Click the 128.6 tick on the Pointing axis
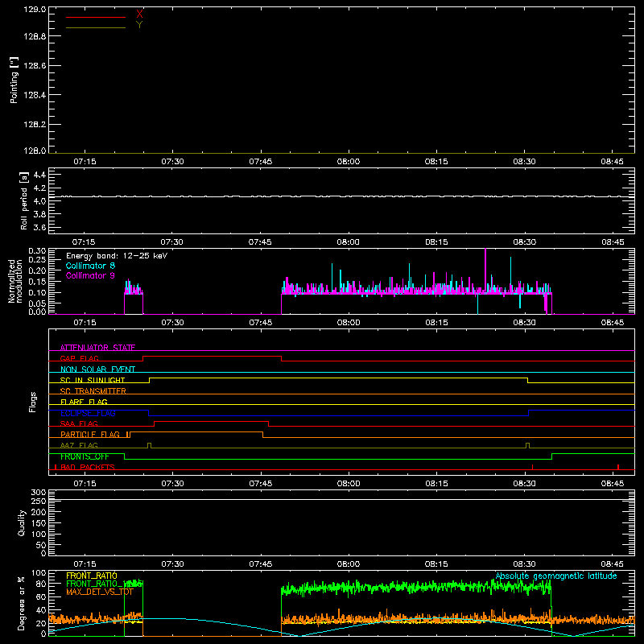Screen dimensions: 644x644 35,66
